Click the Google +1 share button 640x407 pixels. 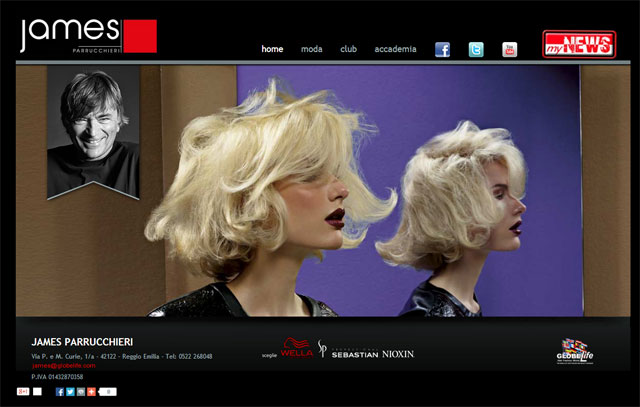23,391
